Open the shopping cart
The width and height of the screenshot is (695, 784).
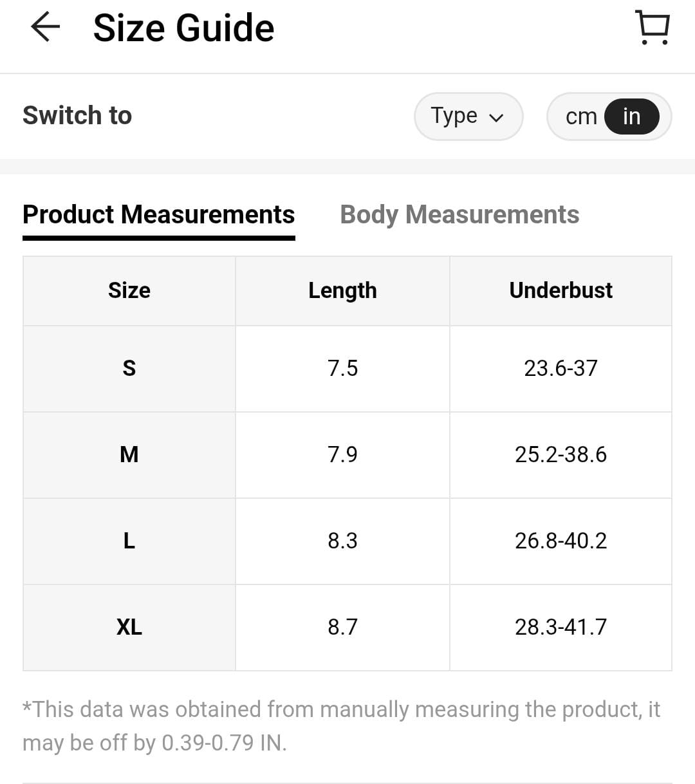[x=653, y=28]
